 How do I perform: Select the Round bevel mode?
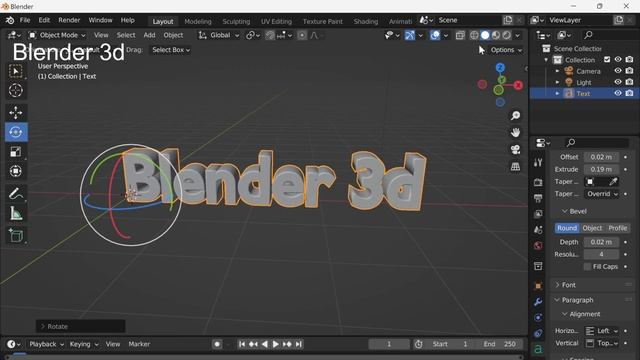[567, 228]
